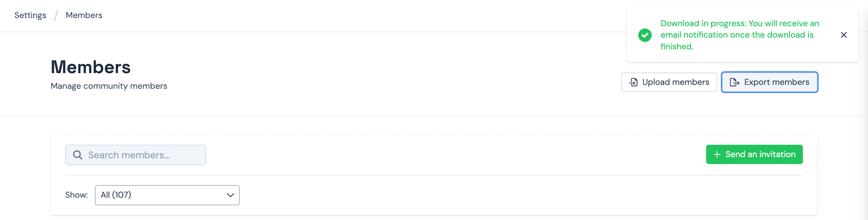Go to Settings in breadcrumb

[x=30, y=15]
